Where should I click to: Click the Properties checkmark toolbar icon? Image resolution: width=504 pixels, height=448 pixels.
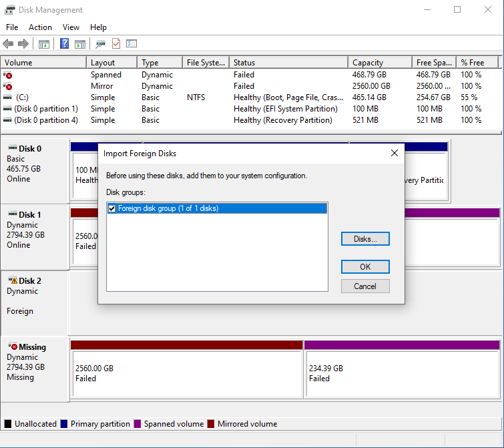[x=116, y=43]
